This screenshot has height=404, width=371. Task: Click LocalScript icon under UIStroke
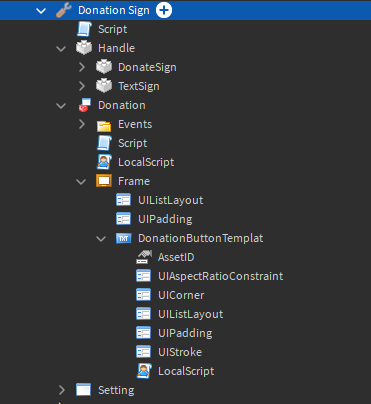tap(144, 371)
